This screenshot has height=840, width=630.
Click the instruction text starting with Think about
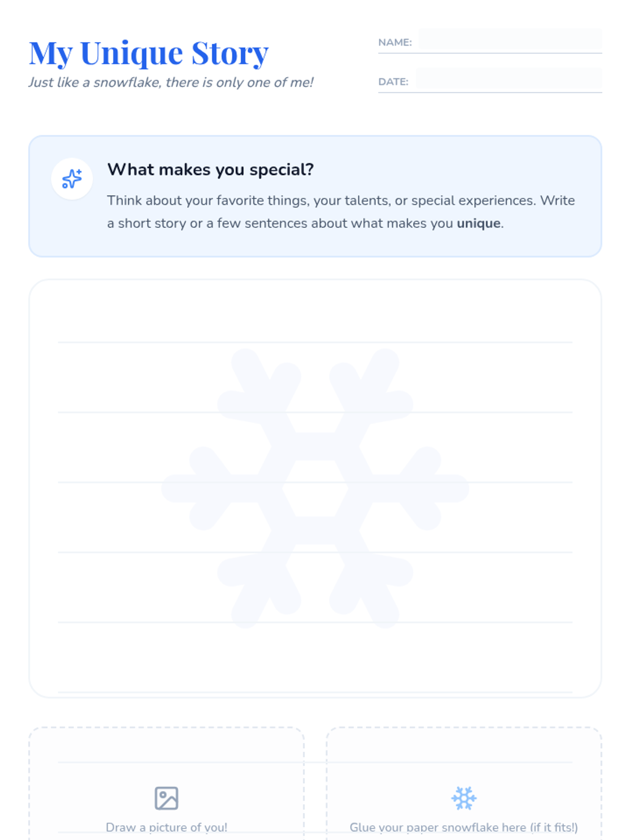(341, 212)
